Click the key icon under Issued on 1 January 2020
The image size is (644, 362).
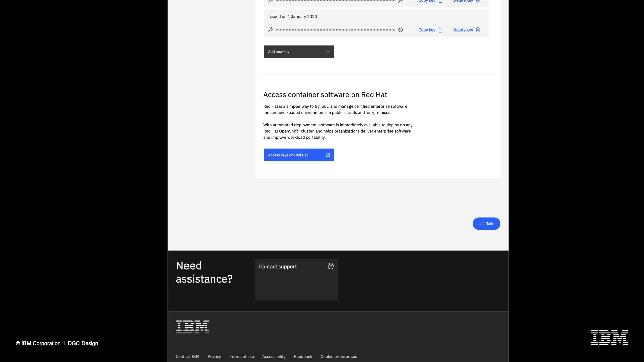click(271, 30)
